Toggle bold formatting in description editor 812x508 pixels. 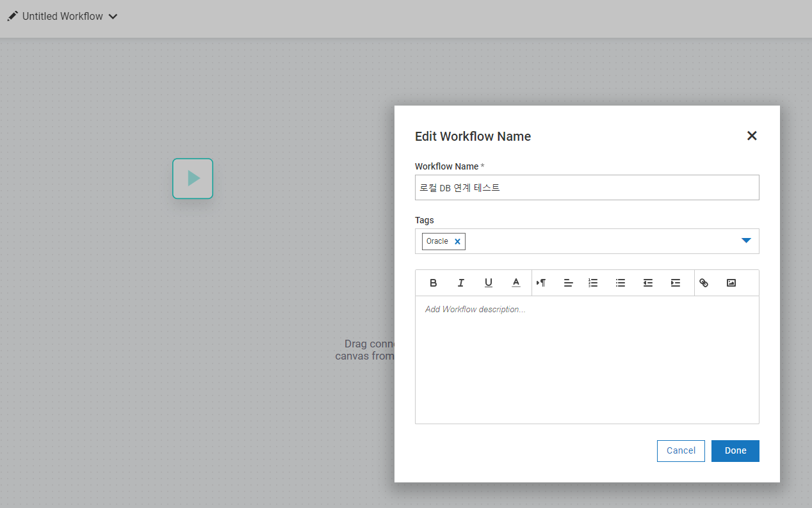[x=434, y=283]
